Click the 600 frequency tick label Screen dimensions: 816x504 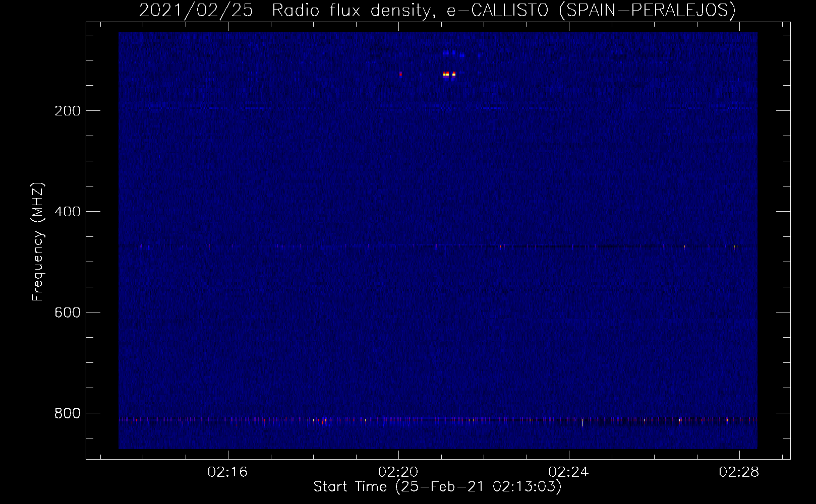pyautogui.click(x=67, y=312)
